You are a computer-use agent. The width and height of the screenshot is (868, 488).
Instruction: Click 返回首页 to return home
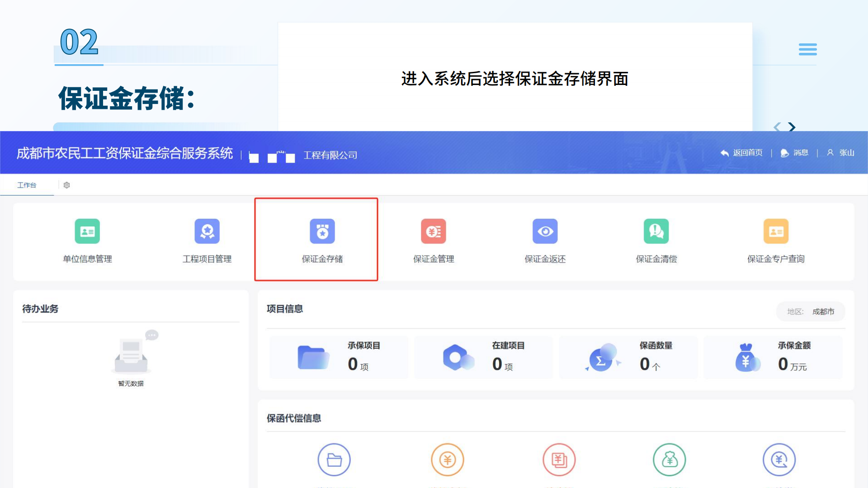coord(741,152)
